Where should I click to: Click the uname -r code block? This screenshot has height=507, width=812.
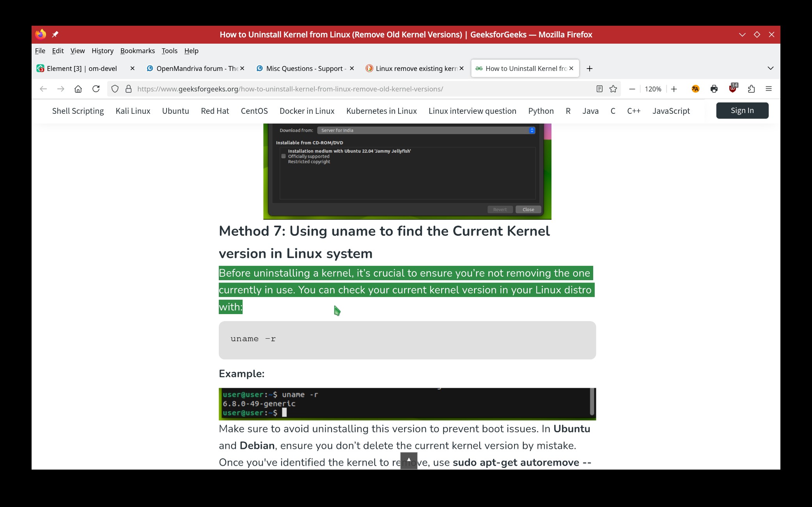tap(407, 340)
